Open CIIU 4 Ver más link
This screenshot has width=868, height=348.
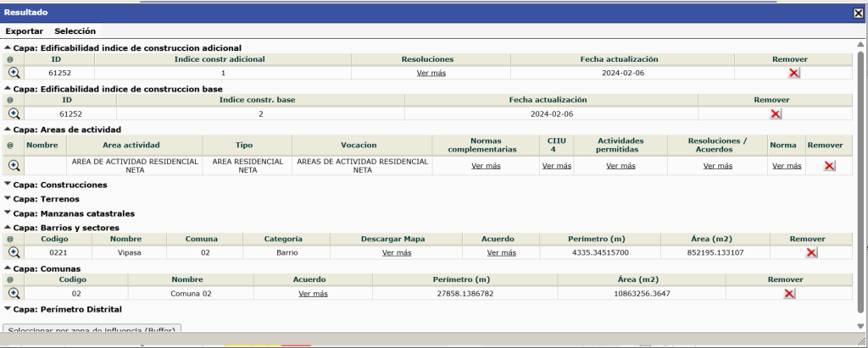click(x=556, y=165)
